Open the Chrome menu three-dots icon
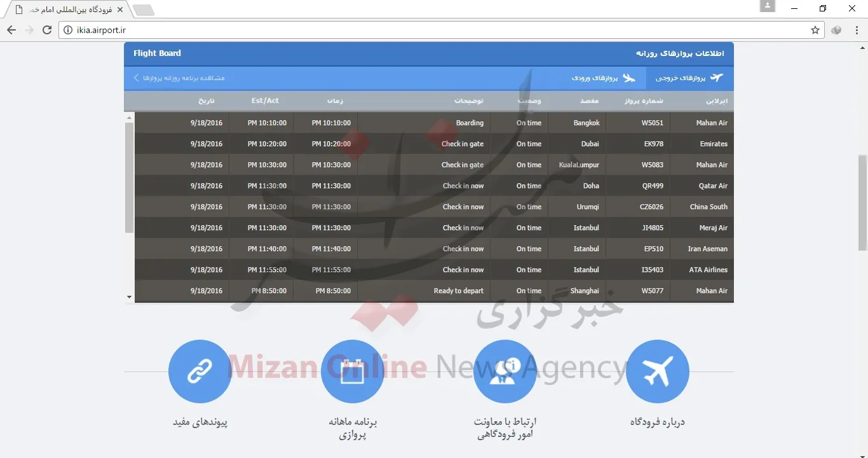The image size is (868, 458). [x=856, y=30]
